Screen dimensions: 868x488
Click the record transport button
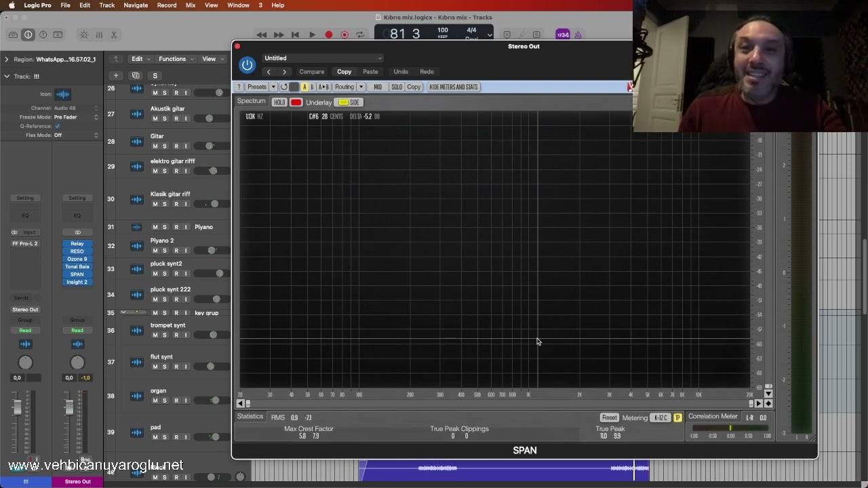329,35
